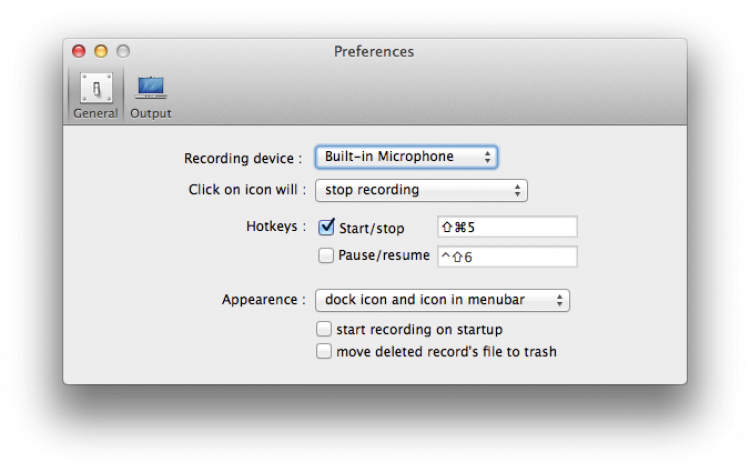Click the Output monitor icon in toolbar
Image resolution: width=750 pixels, height=472 pixels.
[151, 88]
